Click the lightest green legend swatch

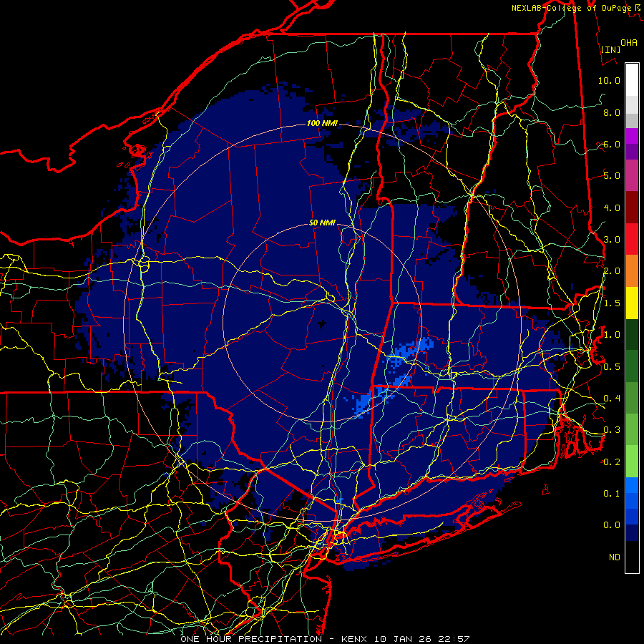coord(632,462)
